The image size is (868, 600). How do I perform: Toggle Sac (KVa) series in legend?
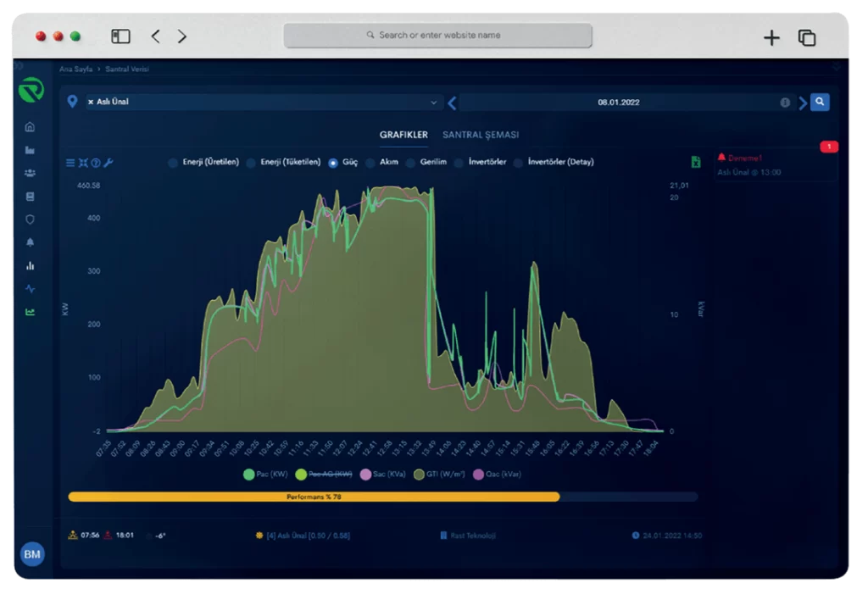382,475
